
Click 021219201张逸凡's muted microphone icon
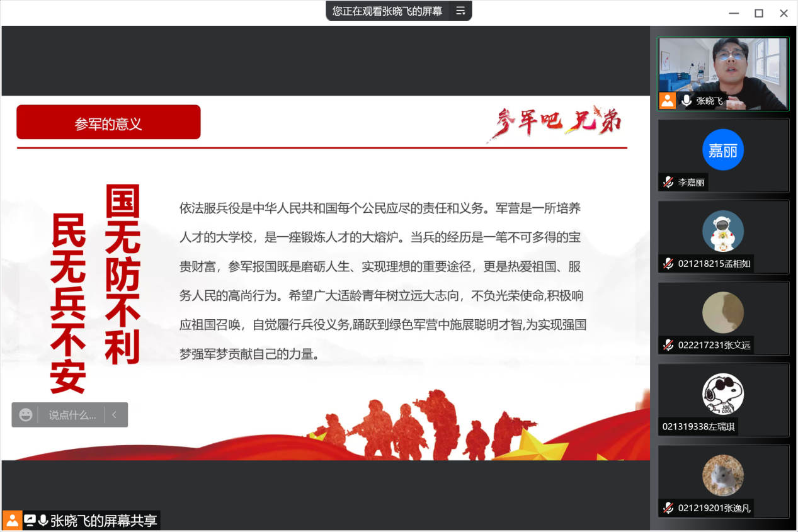668,508
